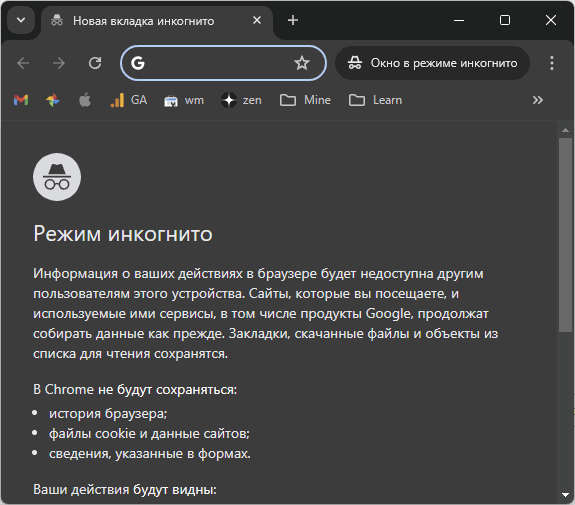Open a new tab with plus button
Image resolution: width=575 pixels, height=505 pixels.
pos(293,20)
